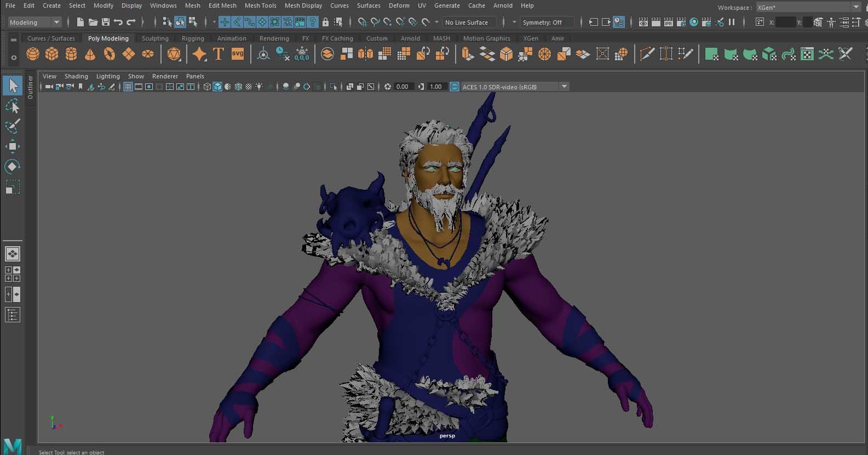Click the X coordinate input field
The width and height of the screenshot is (868, 455).
[x=785, y=22]
